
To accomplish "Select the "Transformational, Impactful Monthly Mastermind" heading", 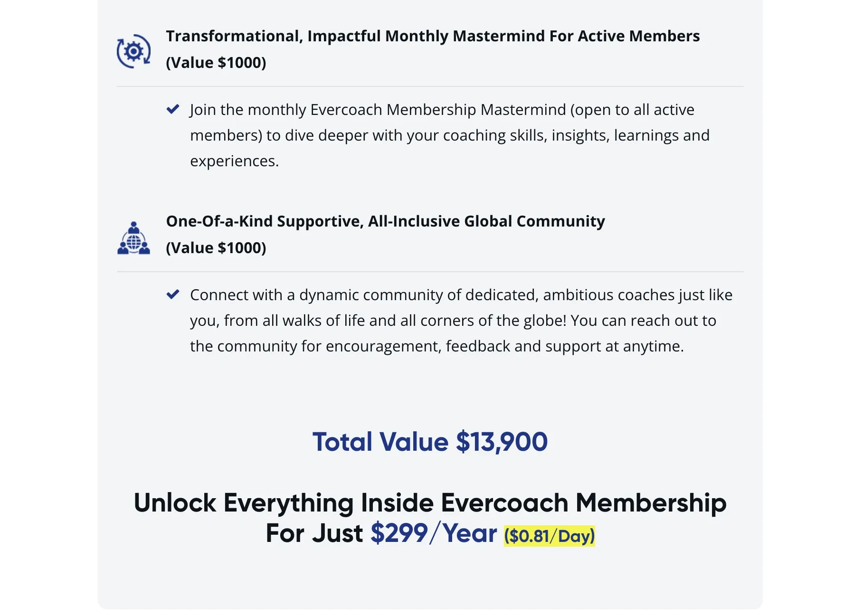I will [x=432, y=36].
